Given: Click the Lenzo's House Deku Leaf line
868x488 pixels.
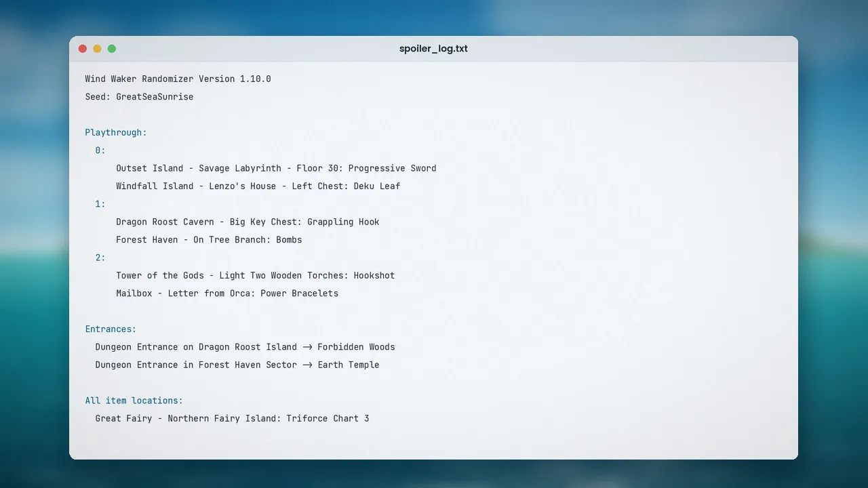Looking at the screenshot, I should click(x=258, y=186).
